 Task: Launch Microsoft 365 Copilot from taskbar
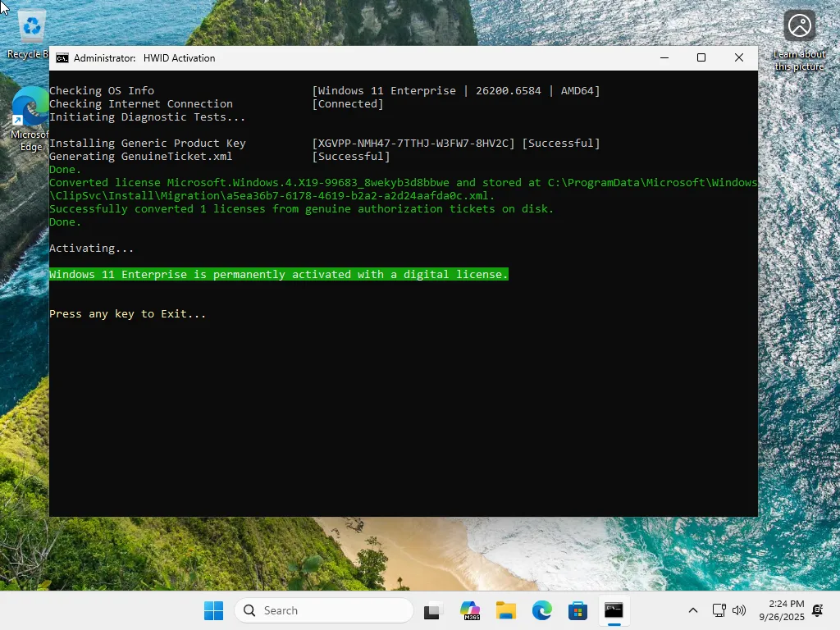click(x=470, y=610)
